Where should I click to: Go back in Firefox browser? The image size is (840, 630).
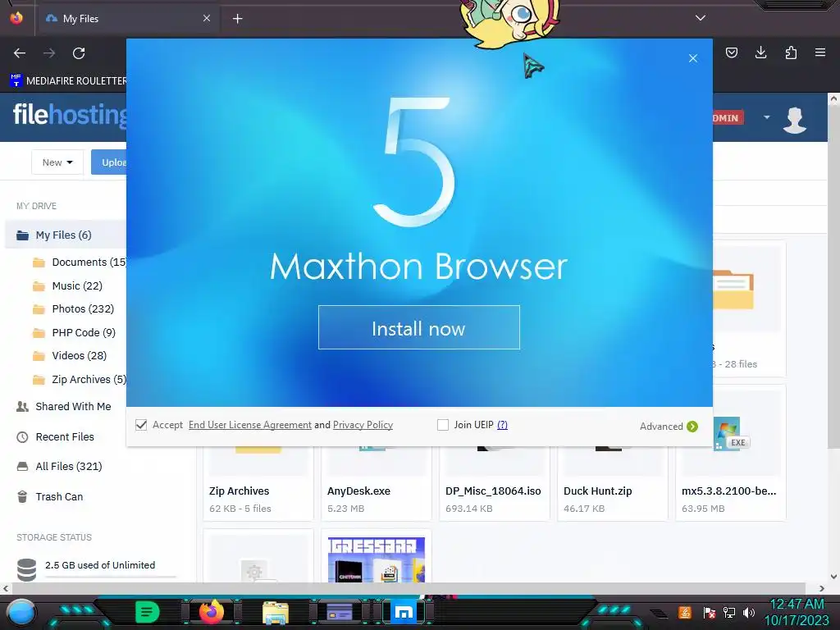tap(20, 53)
